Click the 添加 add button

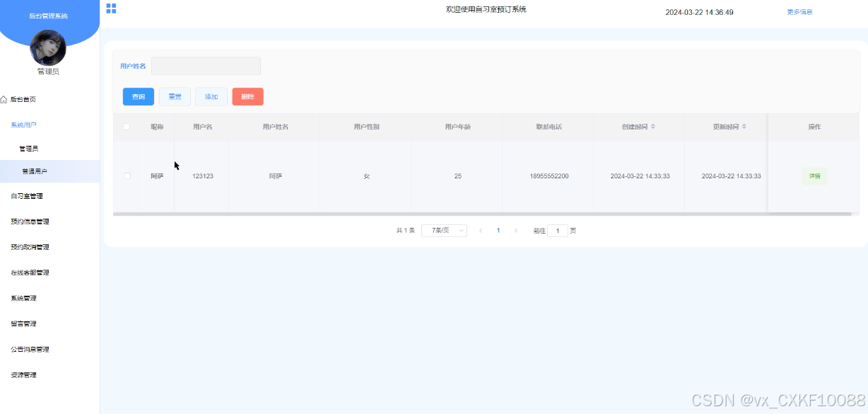pyautogui.click(x=211, y=96)
